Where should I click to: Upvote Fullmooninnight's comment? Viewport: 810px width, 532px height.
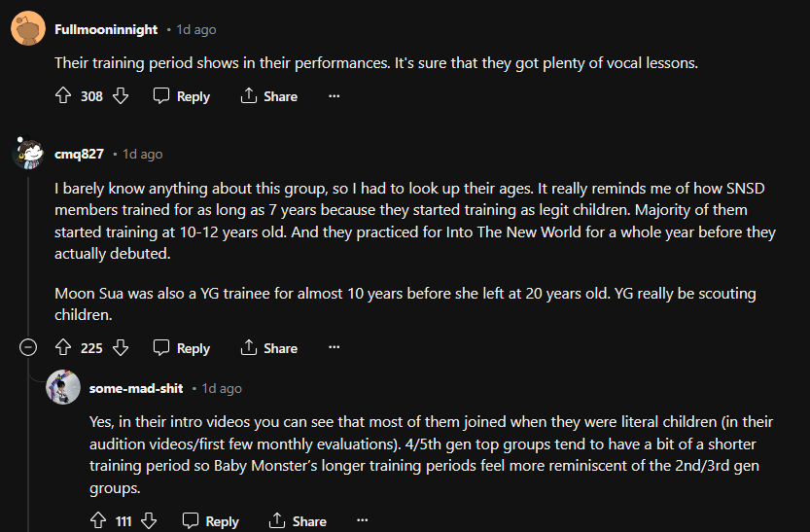click(63, 96)
